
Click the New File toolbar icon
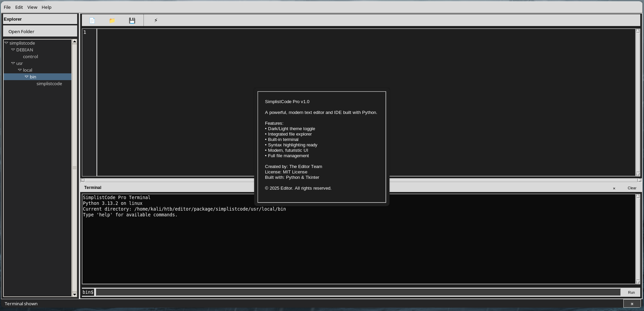point(92,21)
